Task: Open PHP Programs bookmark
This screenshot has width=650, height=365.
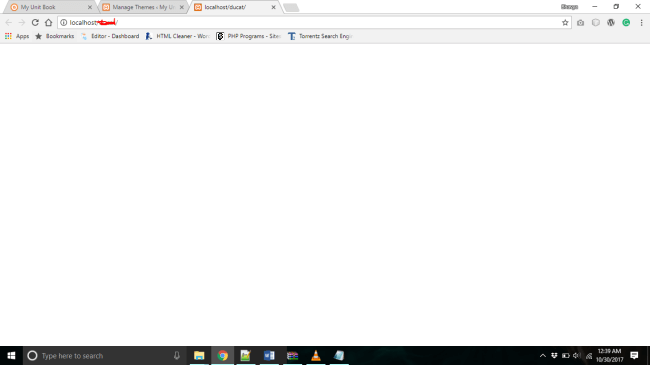Action: (x=248, y=36)
